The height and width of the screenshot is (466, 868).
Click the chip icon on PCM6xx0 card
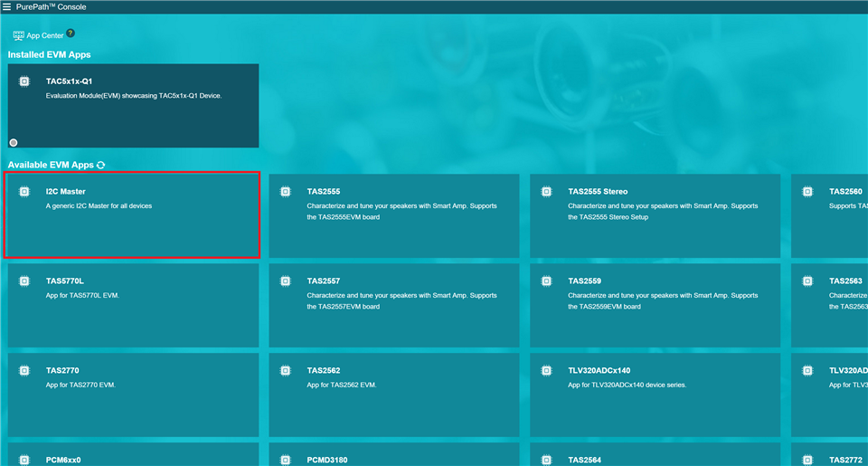[24, 460]
